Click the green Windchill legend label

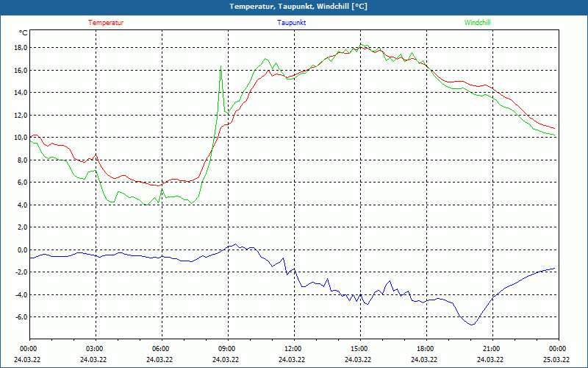(477, 23)
